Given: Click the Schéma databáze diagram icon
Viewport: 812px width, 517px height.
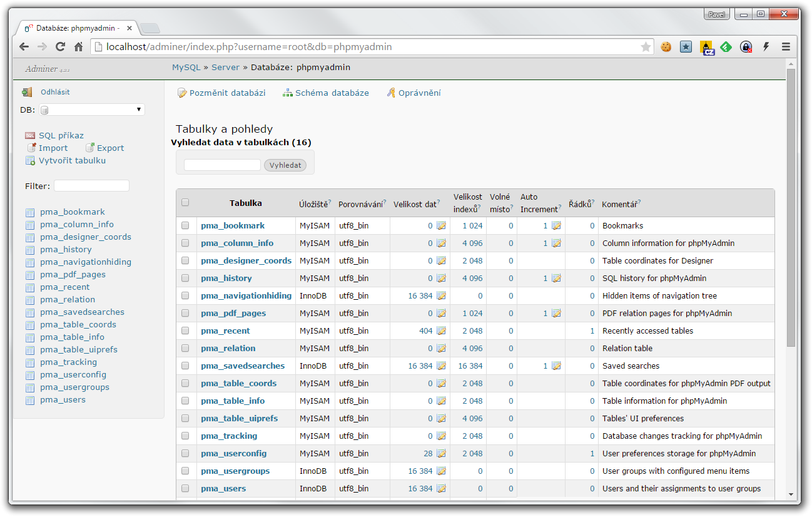Looking at the screenshot, I should coord(288,93).
